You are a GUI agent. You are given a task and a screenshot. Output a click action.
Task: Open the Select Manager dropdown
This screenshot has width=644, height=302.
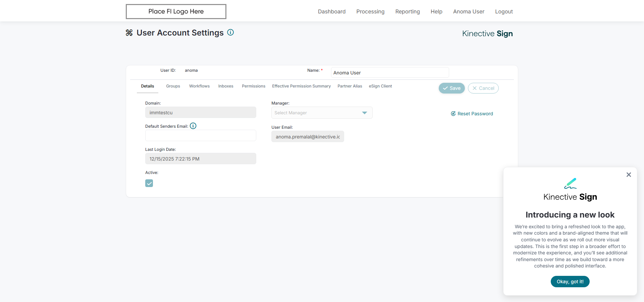click(322, 113)
